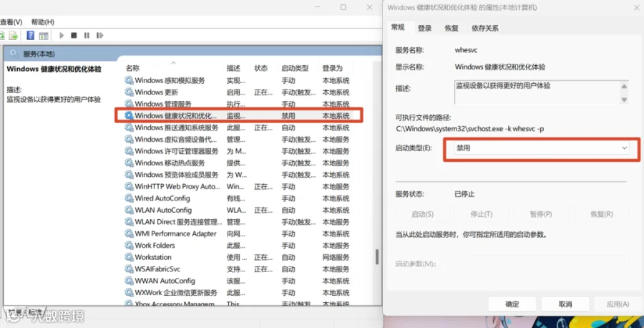
Task: Click gear icon beside WXWork 企业微信更新服务
Action: [x=129, y=293]
